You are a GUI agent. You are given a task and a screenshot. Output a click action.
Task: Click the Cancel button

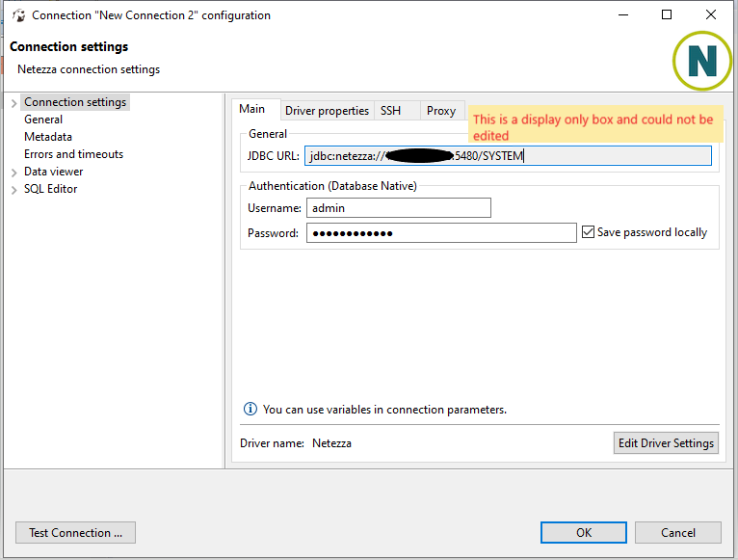tap(677, 533)
